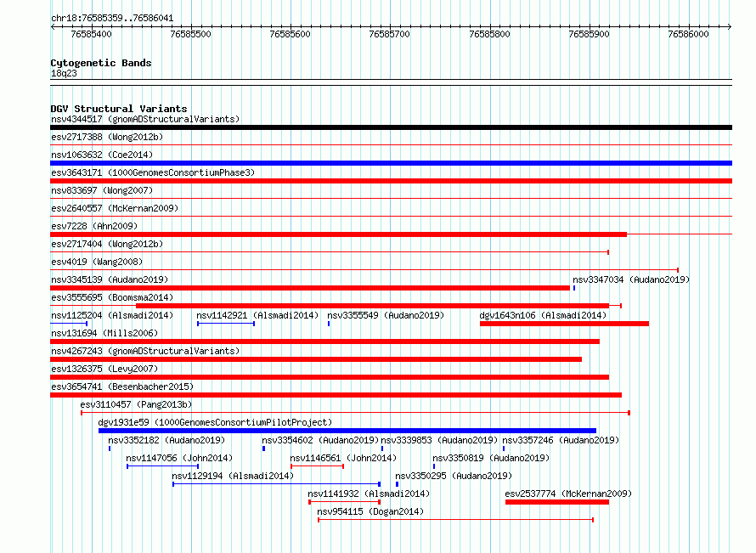
Task: Click the dgv1643n106 (Alsmadi2014) label
Action: [543, 315]
